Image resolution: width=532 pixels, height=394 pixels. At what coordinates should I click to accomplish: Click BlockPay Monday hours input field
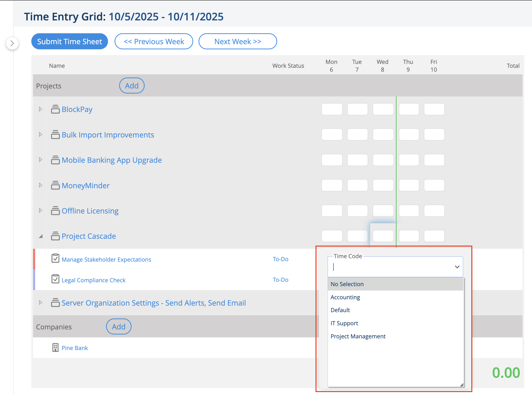332,109
